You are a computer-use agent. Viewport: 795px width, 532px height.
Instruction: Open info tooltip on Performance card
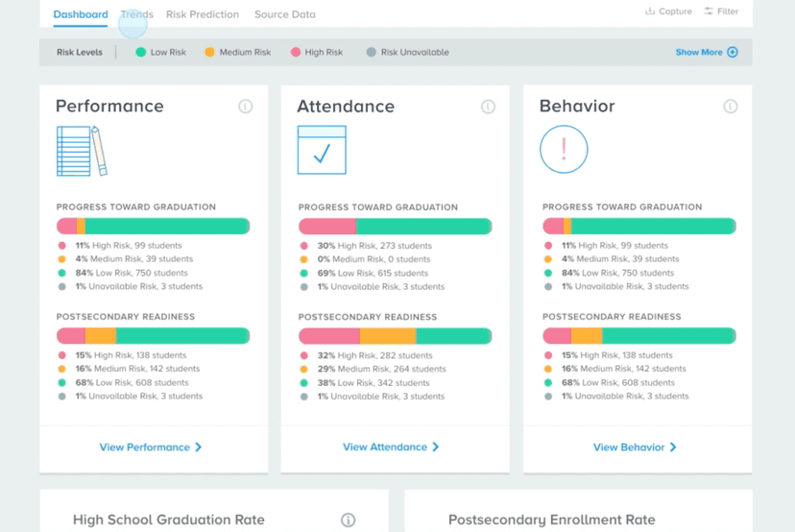246,107
